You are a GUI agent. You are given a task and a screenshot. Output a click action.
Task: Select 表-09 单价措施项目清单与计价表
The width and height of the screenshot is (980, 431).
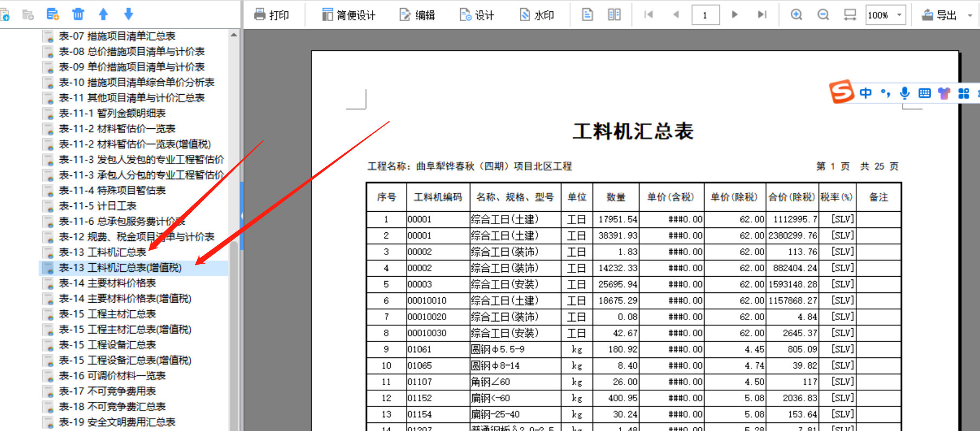pos(132,67)
